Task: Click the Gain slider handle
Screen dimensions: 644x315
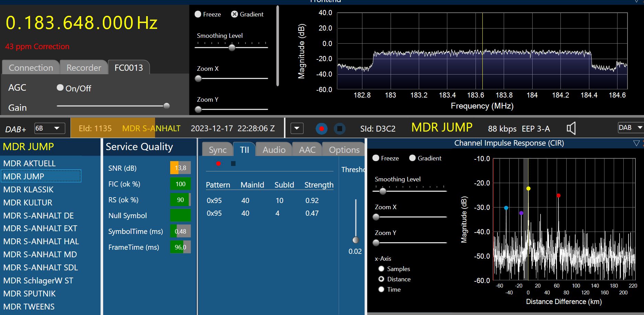Action: click(x=166, y=106)
